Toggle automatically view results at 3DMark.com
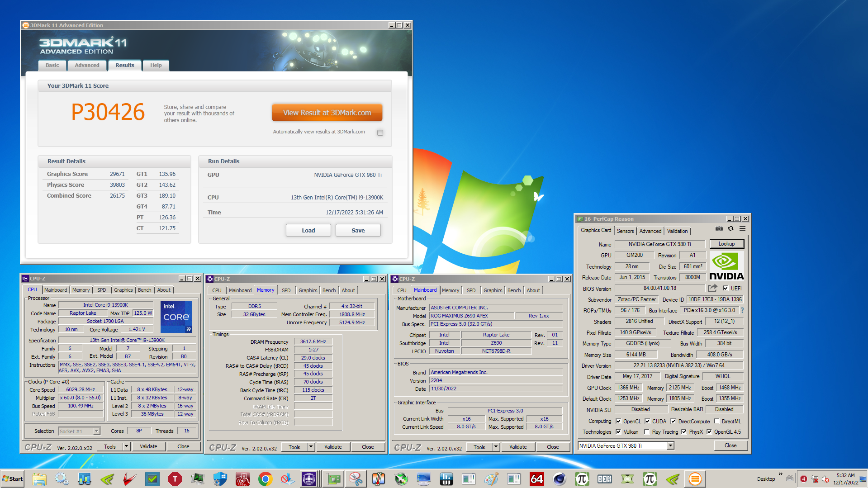 (x=380, y=133)
